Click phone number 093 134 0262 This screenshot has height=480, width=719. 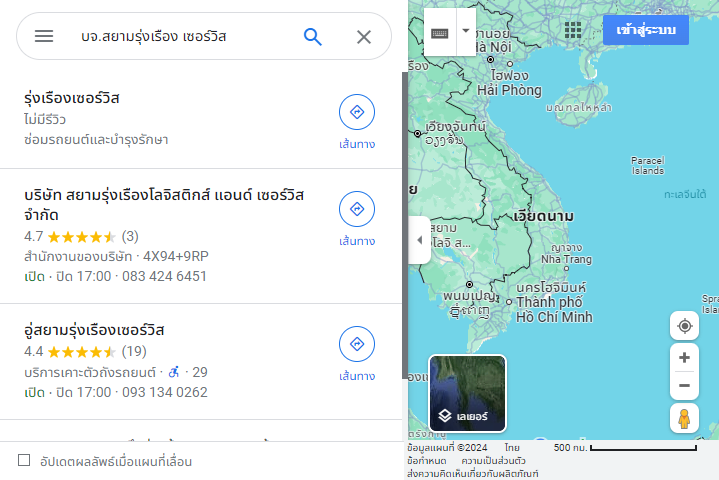pyautogui.click(x=165, y=392)
